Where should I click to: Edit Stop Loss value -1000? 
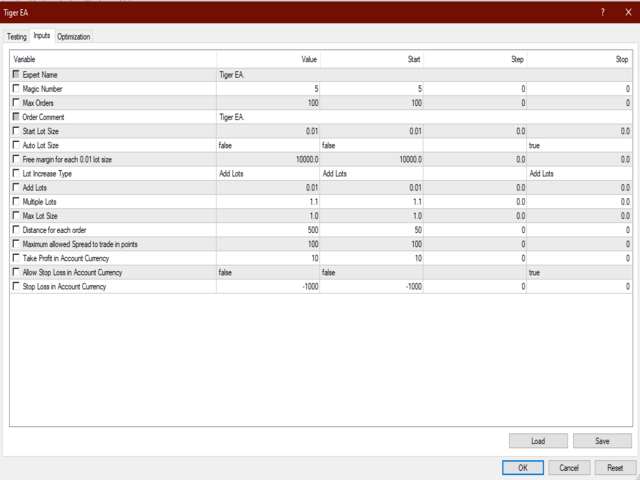click(268, 287)
